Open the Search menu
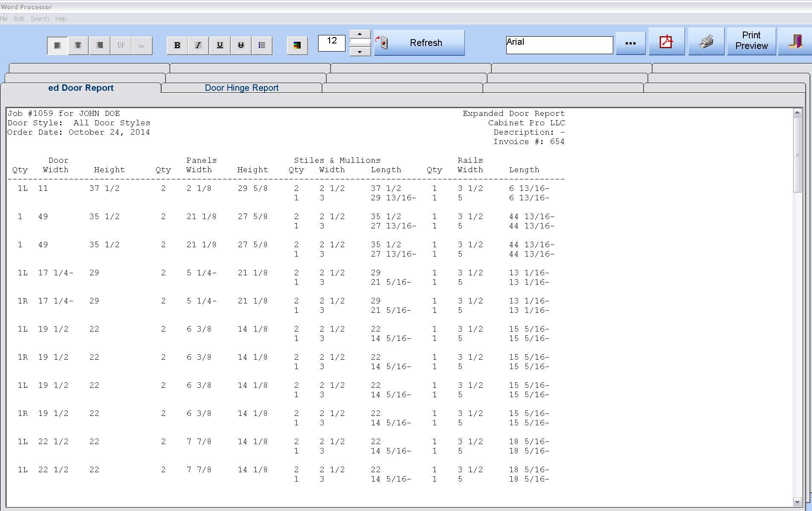Viewport: 812px width, 511px height. tap(40, 19)
